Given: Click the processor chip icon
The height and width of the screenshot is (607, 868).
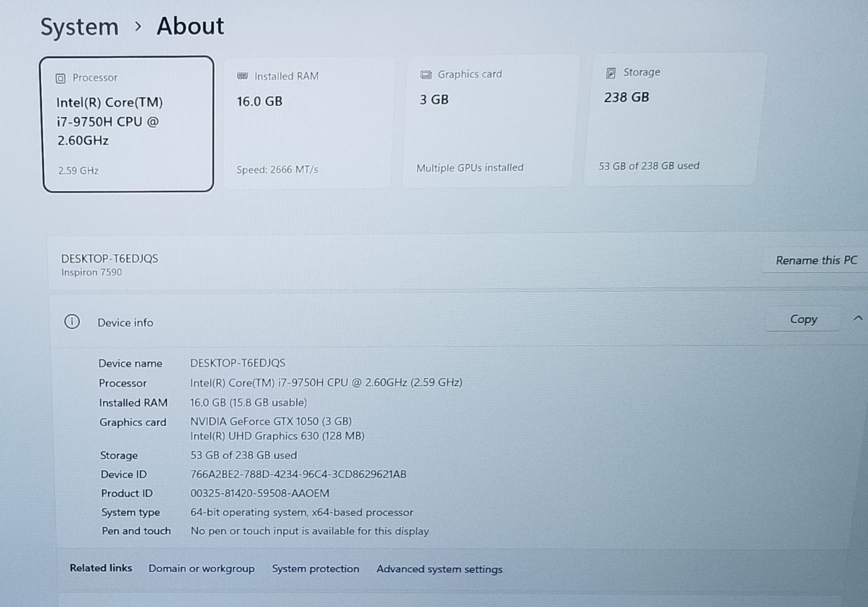Looking at the screenshot, I should pos(61,79).
